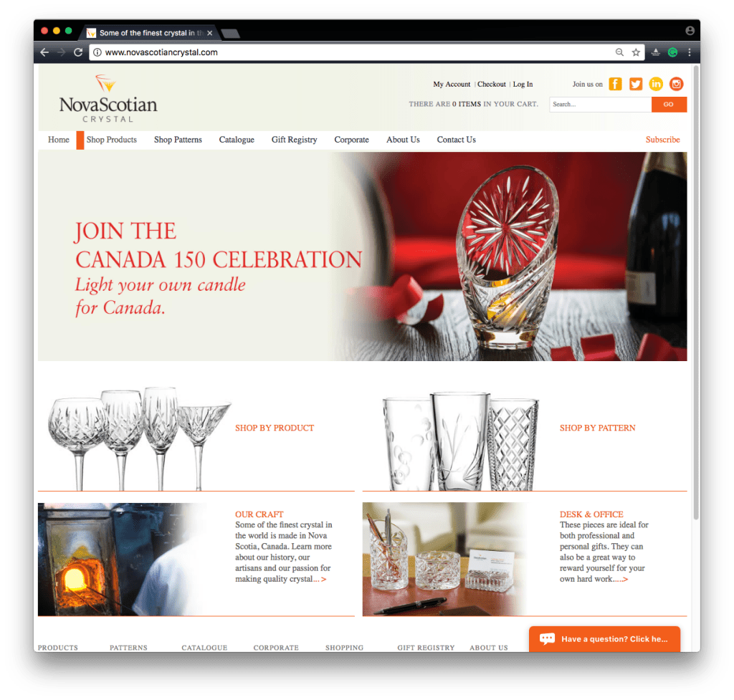Click the NovaScotian Crystal logo

(108, 99)
